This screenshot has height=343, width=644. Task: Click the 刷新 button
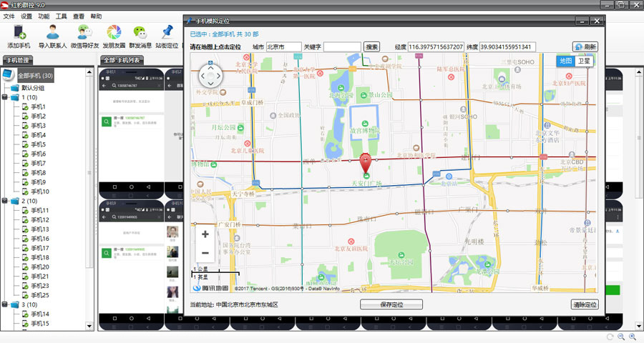pos(585,46)
